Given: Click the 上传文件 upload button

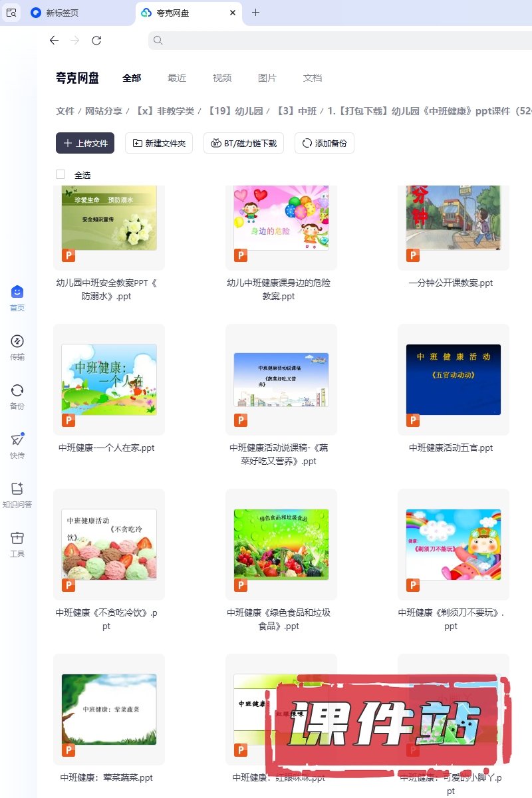Looking at the screenshot, I should click(x=85, y=143).
